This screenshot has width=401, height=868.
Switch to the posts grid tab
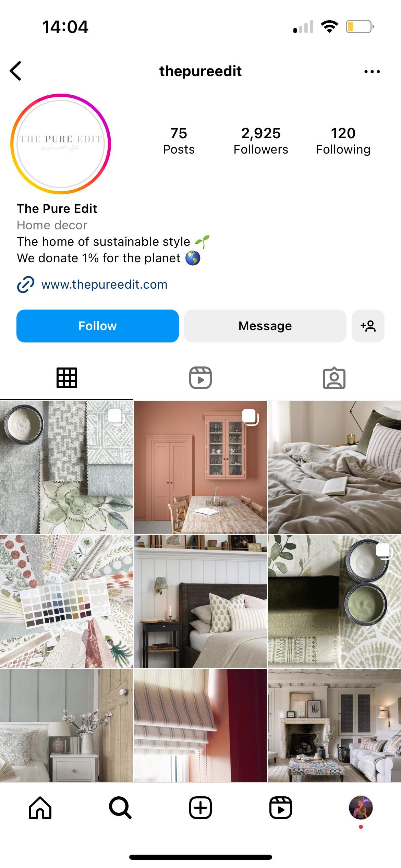point(67,378)
